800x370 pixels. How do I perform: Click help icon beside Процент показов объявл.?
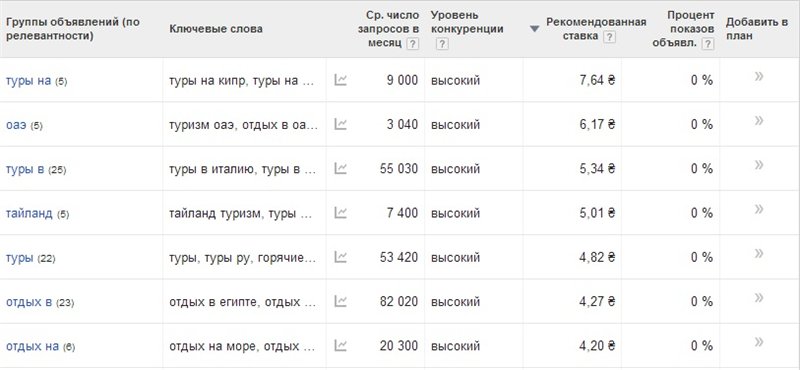click(x=707, y=44)
